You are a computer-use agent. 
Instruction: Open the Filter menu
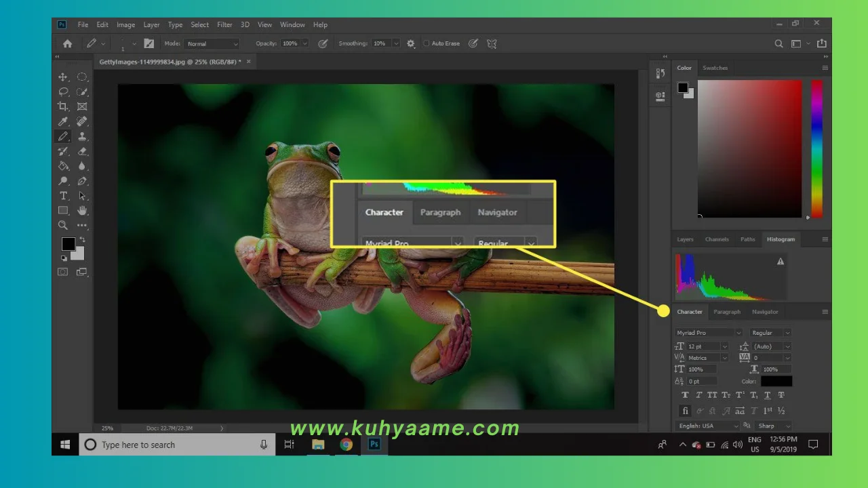[x=224, y=24]
